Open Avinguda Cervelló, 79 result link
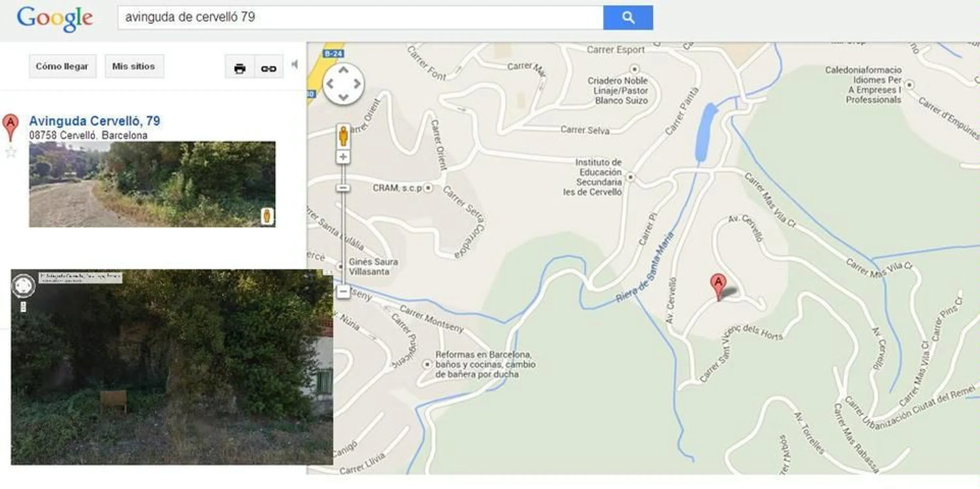 95,121
